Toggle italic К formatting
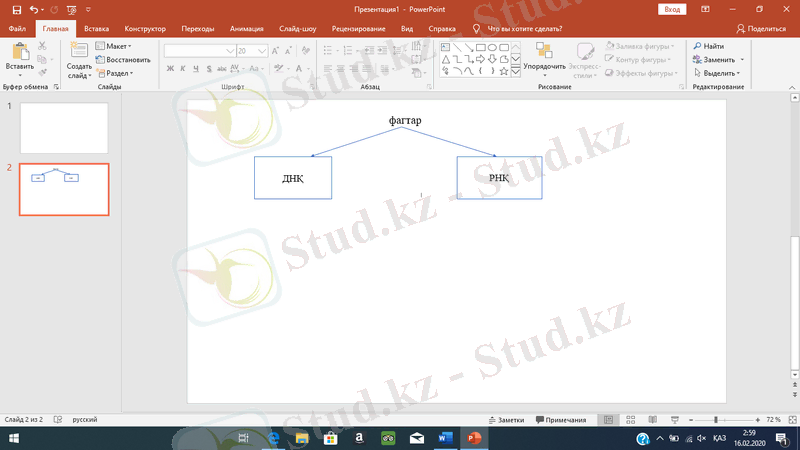Screen dimensions: 800x450 (183, 68)
